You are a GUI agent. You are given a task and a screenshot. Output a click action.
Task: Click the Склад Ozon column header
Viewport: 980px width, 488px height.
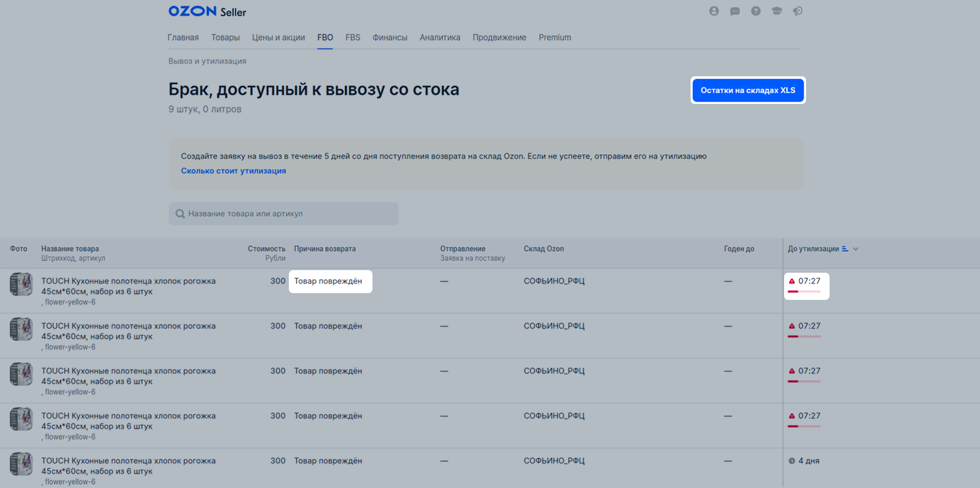pyautogui.click(x=544, y=249)
